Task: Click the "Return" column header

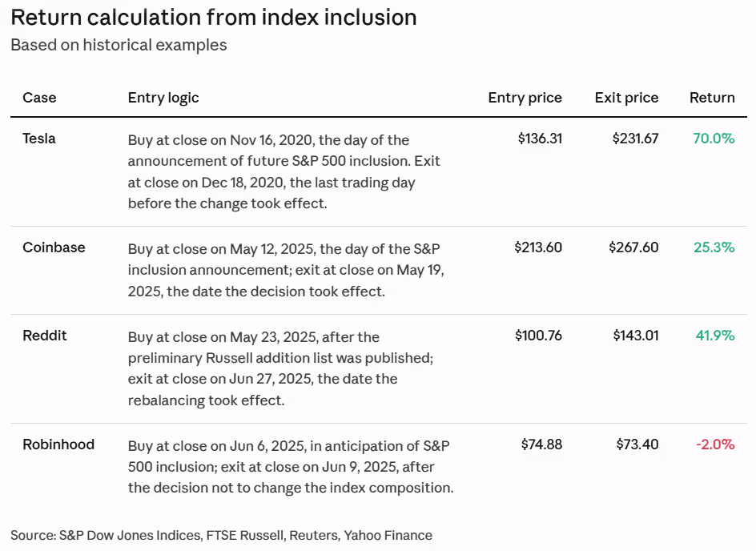Action: [712, 98]
